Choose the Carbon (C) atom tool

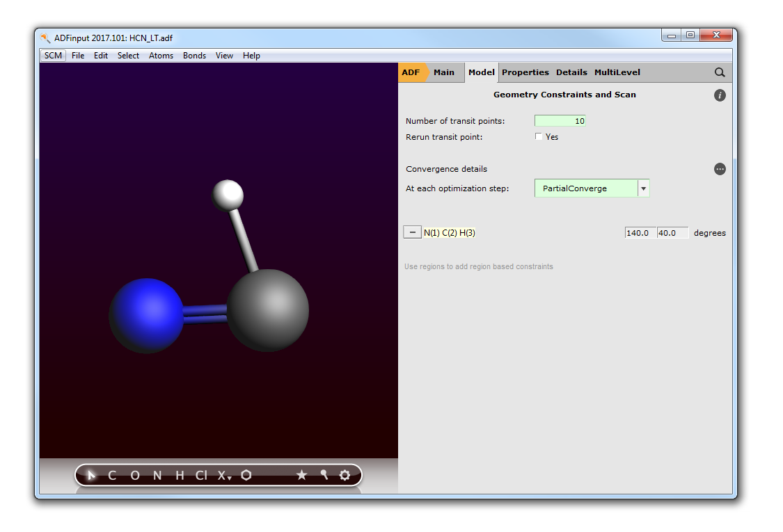(112, 476)
